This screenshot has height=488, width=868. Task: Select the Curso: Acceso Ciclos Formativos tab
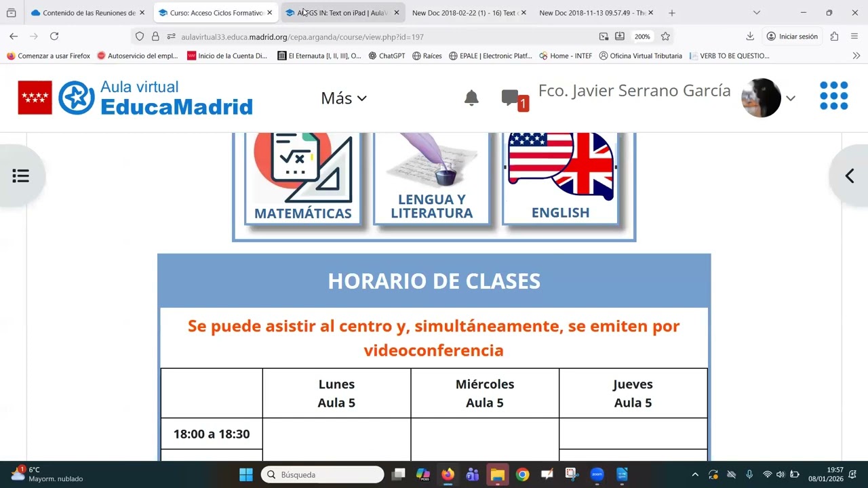216,13
